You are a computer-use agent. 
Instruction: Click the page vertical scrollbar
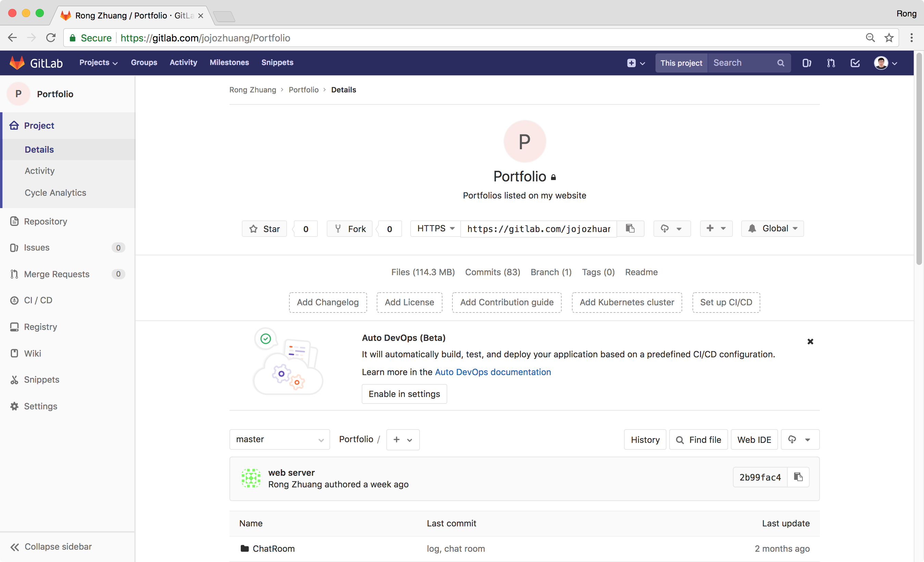(919, 159)
